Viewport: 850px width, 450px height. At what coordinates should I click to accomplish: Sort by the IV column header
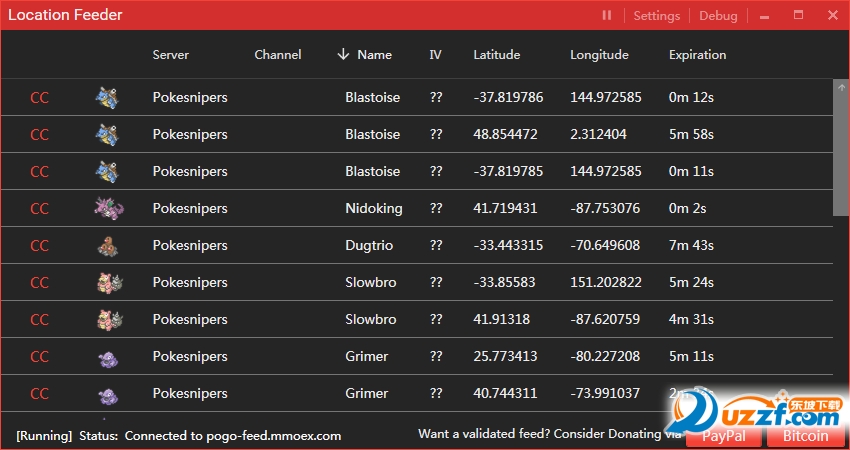(x=435, y=55)
